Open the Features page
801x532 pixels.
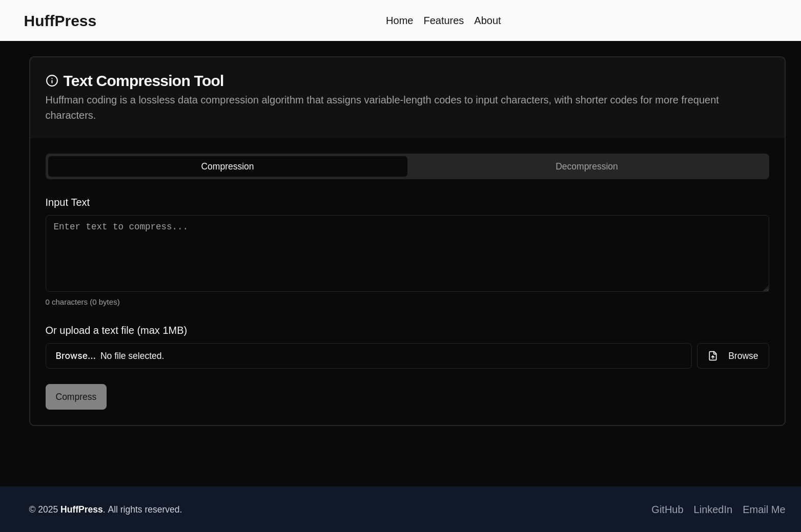tap(443, 20)
